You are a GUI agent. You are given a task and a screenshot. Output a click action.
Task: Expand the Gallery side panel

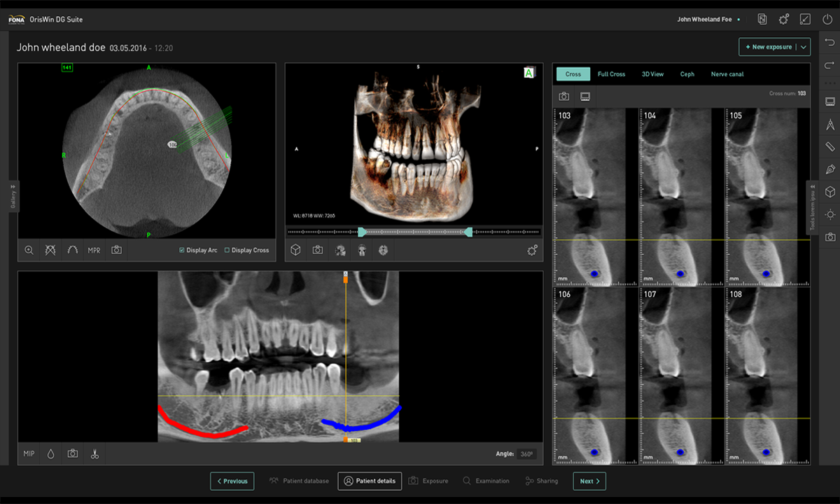tap(11, 196)
